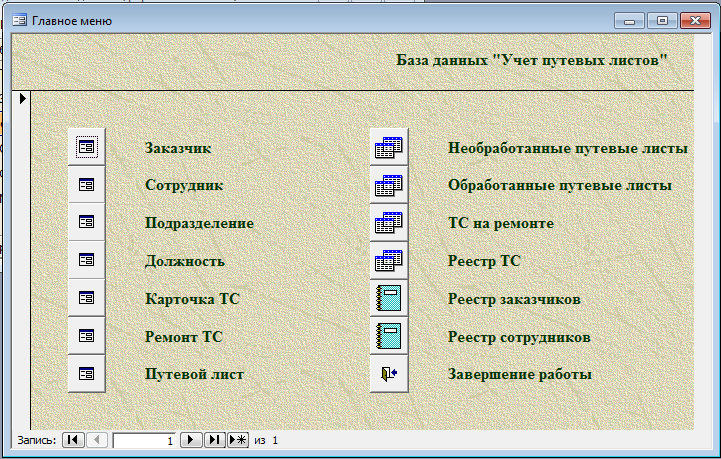The height and width of the screenshot is (459, 721).
Task: Jump to last record navigation button
Action: (214, 440)
